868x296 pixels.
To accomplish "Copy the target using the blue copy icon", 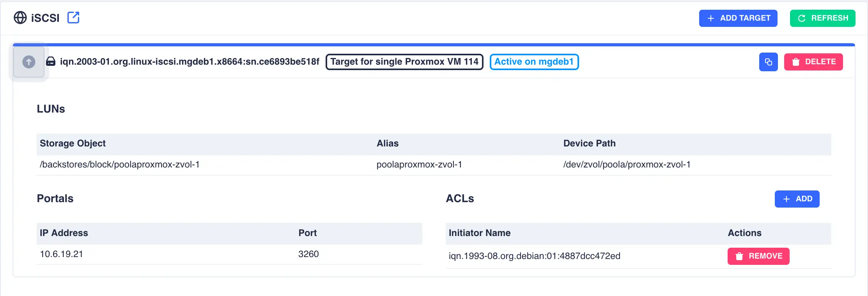I will point(768,62).
